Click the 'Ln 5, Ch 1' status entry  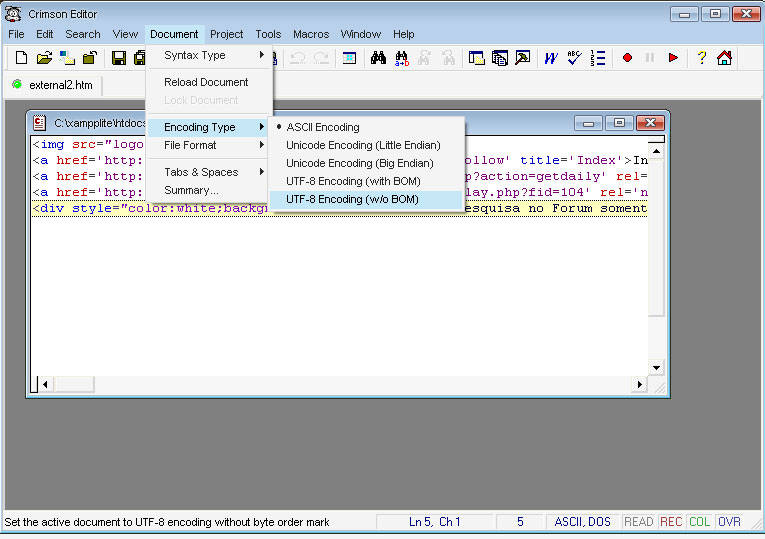(434, 522)
